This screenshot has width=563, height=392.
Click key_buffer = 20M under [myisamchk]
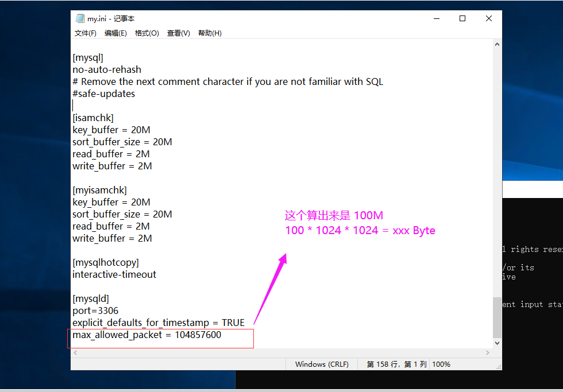click(111, 202)
